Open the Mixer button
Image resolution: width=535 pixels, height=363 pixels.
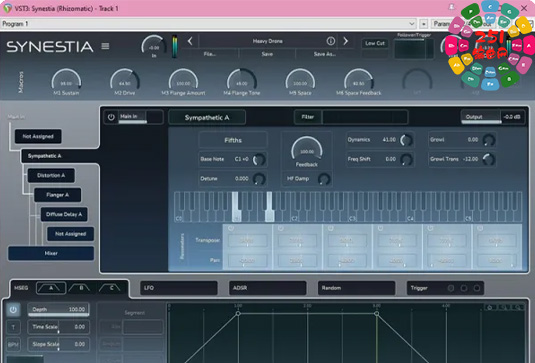tap(51, 253)
